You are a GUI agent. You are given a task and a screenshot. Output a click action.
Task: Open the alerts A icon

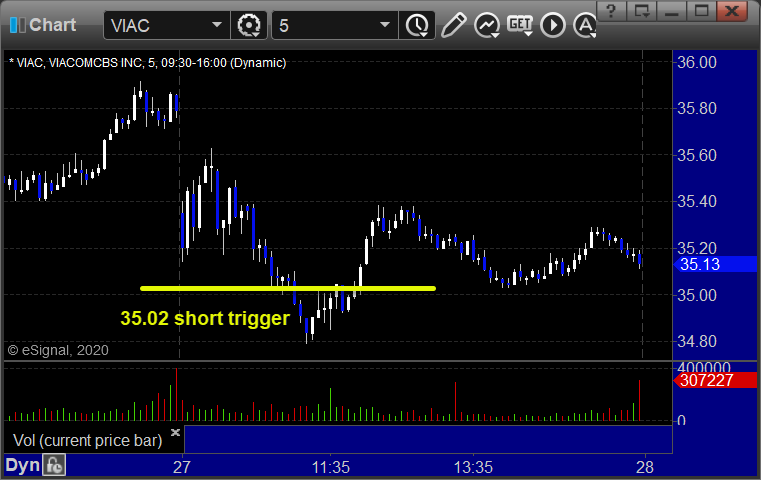[585, 25]
